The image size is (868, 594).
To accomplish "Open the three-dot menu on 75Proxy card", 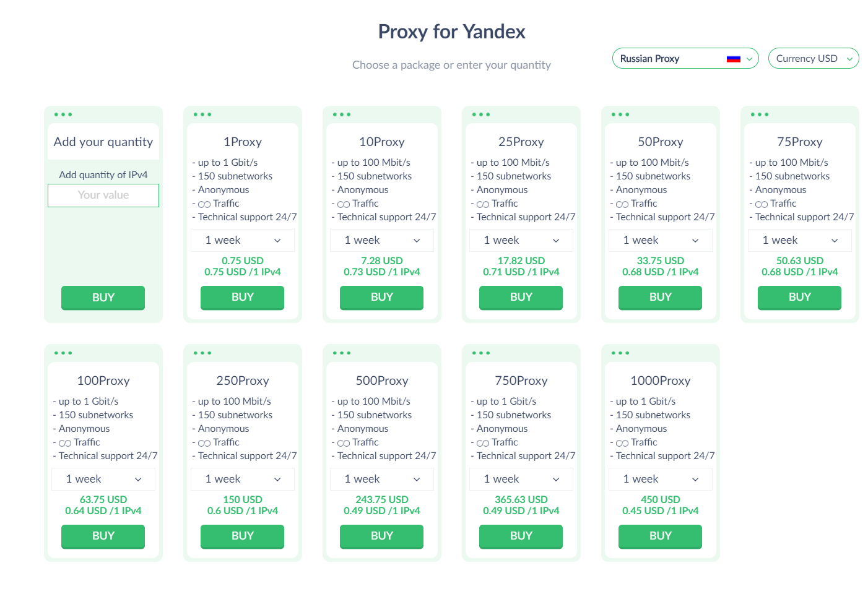I will click(x=759, y=114).
